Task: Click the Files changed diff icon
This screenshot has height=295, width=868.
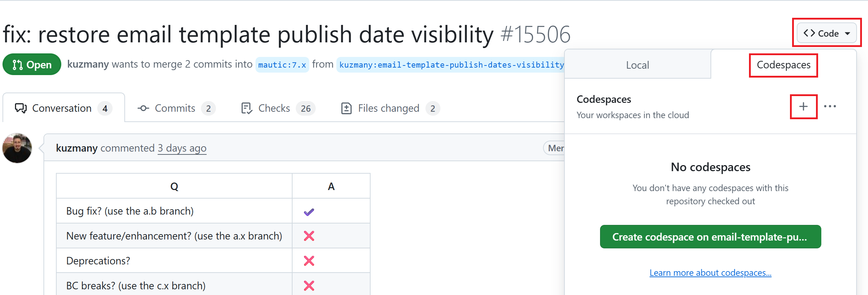Action: (346, 108)
